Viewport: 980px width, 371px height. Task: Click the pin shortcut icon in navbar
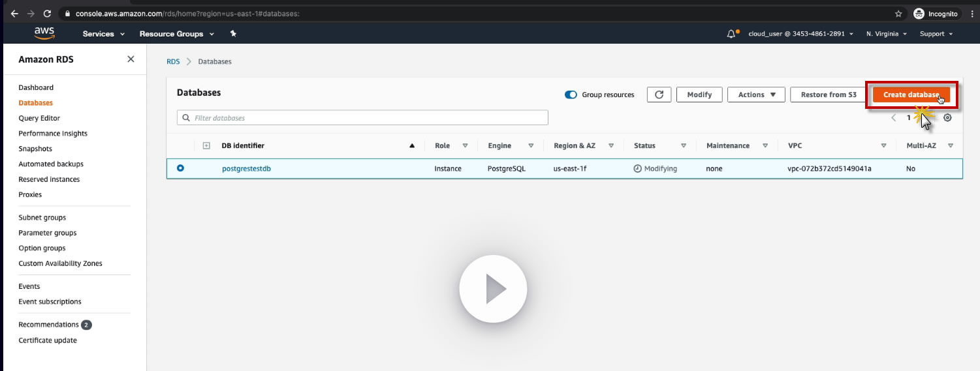(233, 33)
